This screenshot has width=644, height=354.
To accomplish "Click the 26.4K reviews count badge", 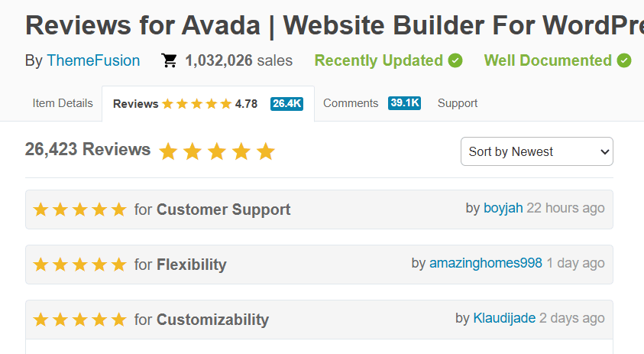I will (x=286, y=104).
